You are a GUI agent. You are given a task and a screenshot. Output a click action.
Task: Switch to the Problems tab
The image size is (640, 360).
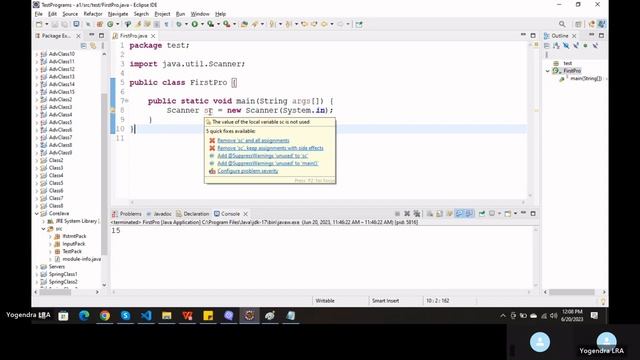point(127,214)
